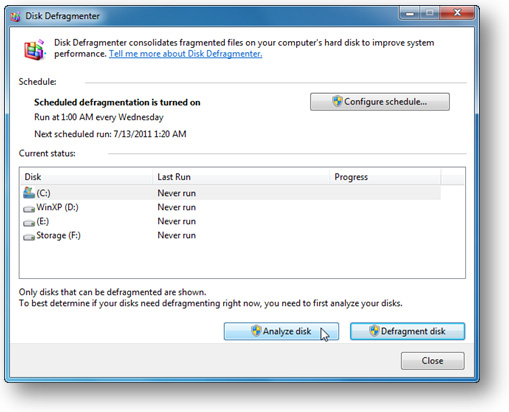The width and height of the screenshot is (509, 412).
Task: Select the WinXP (D:) row's Never run cell
Action: [176, 207]
